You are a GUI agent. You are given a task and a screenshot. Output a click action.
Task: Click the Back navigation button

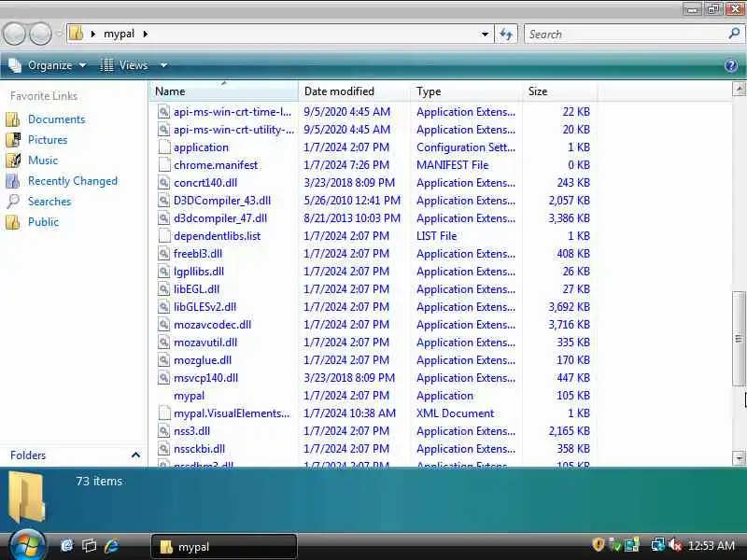click(x=14, y=34)
